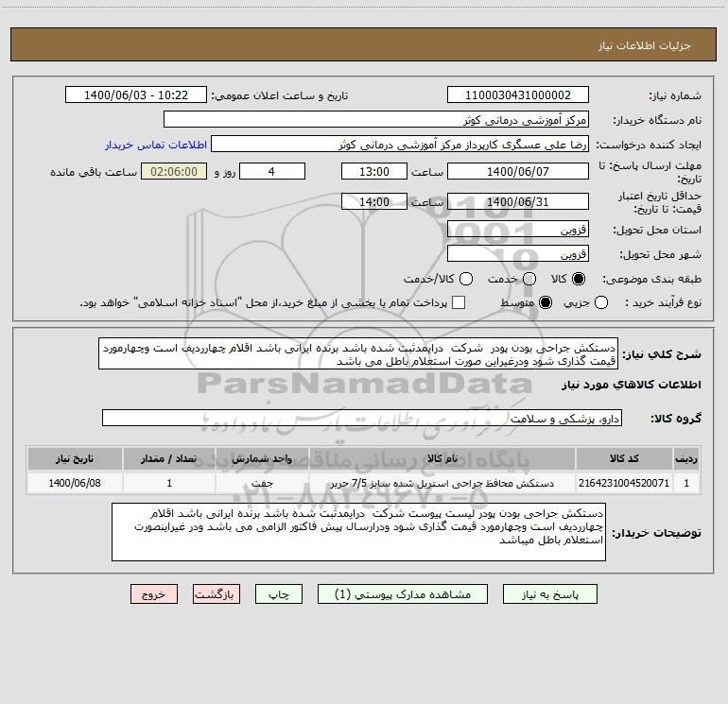Select متوسط purchase process type
This screenshot has height=704, width=728.
[x=546, y=302]
